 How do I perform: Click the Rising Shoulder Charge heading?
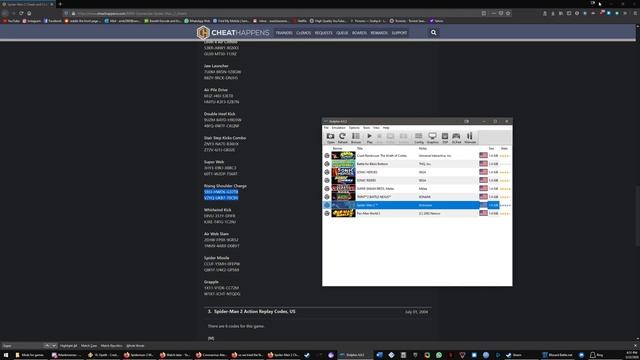click(x=225, y=186)
